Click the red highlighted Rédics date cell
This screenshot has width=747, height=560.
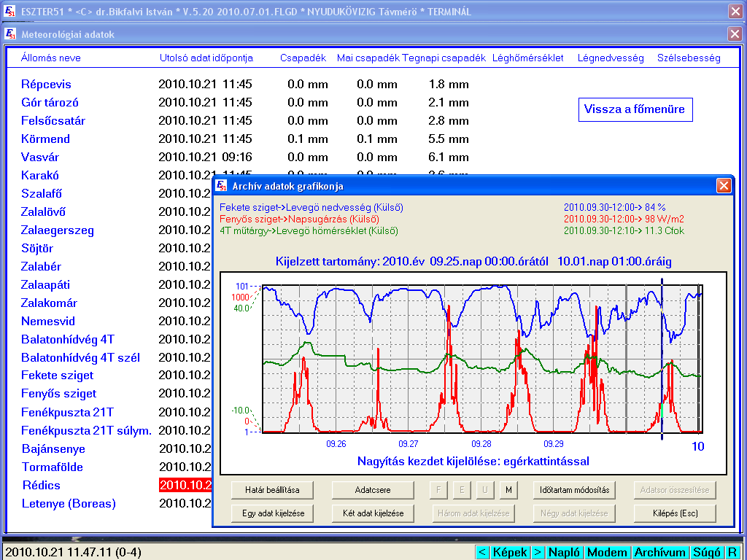[x=185, y=485]
